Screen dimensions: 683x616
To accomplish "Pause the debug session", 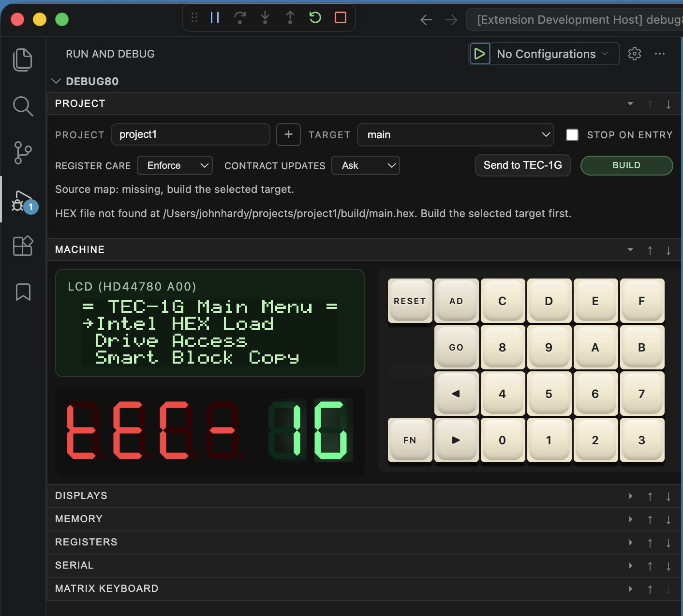I will click(215, 18).
